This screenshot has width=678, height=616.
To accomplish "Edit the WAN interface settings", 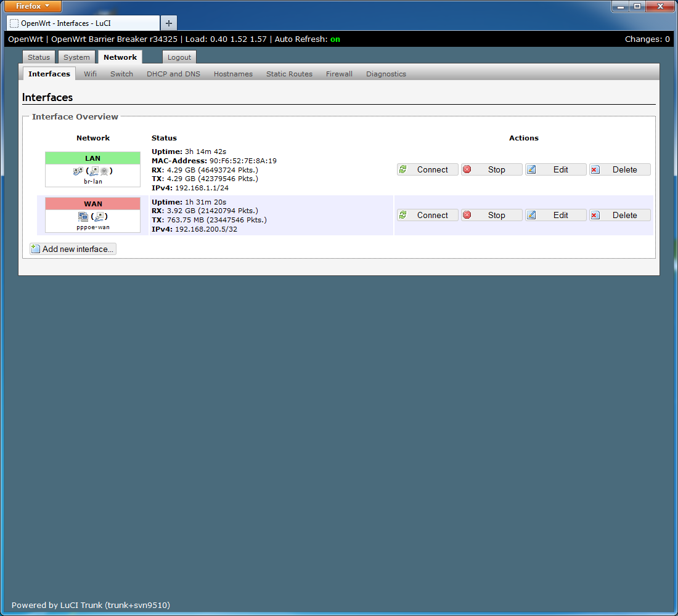I will (x=555, y=215).
